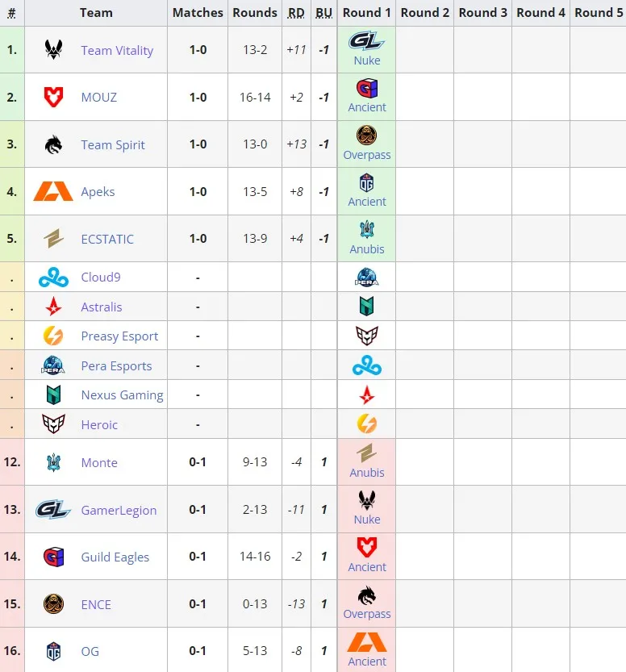626x672 pixels.
Task: Open the ENCE team link
Action: coord(96,605)
